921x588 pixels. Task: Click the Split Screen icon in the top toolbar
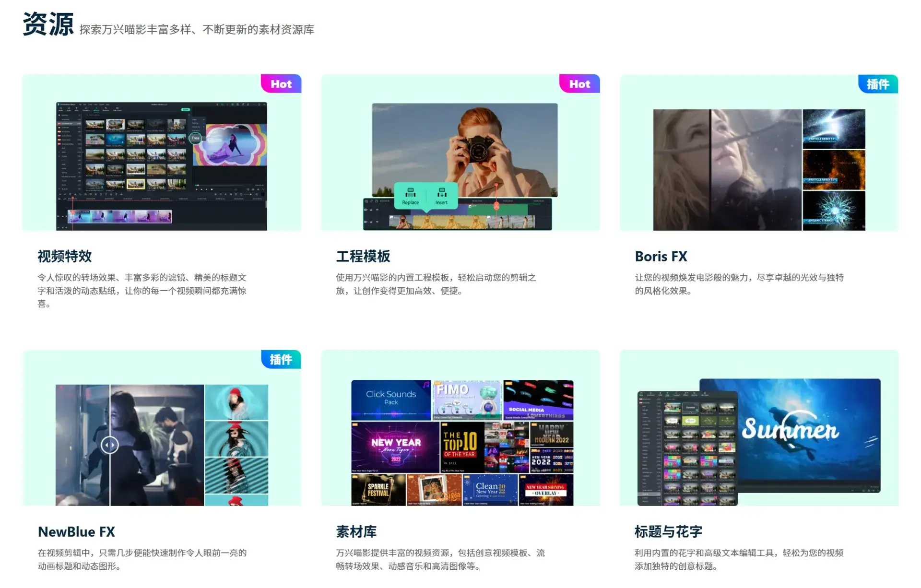tap(117, 109)
